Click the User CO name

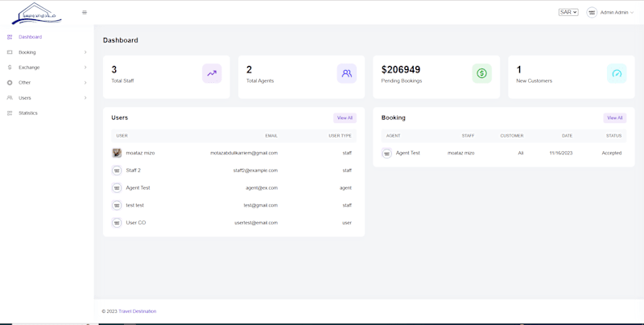tap(136, 222)
